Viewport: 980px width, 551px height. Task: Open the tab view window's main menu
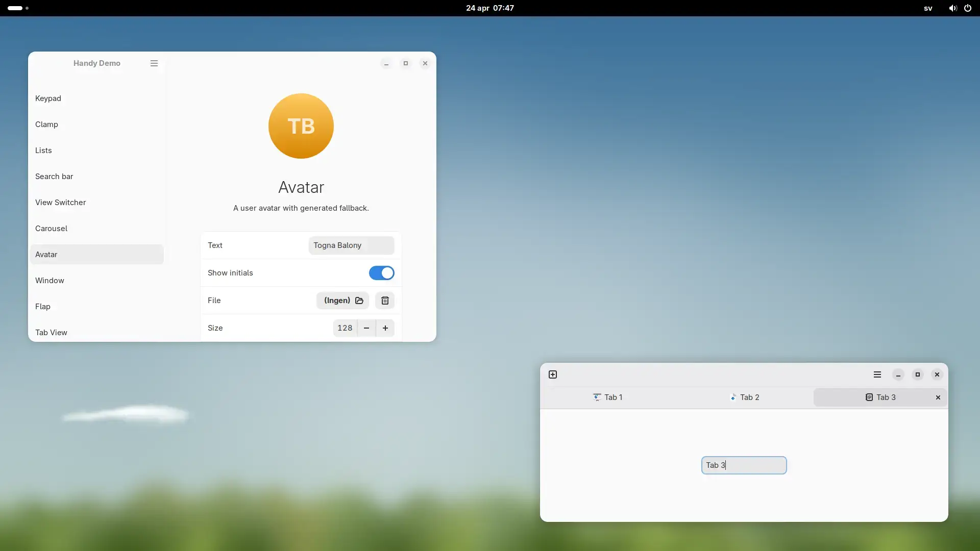[877, 374]
